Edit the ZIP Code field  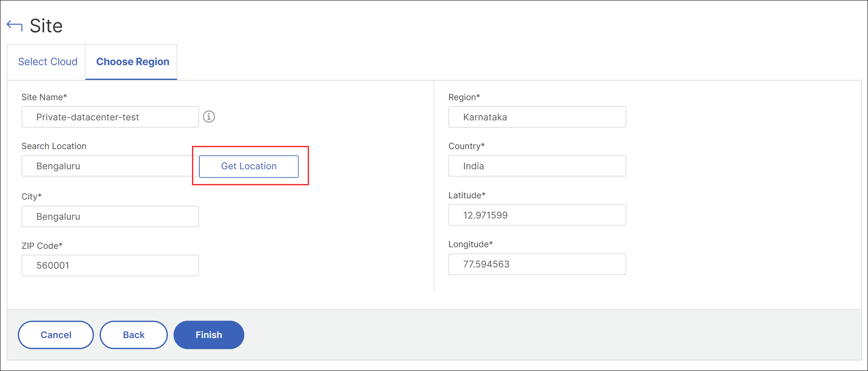[x=110, y=265]
